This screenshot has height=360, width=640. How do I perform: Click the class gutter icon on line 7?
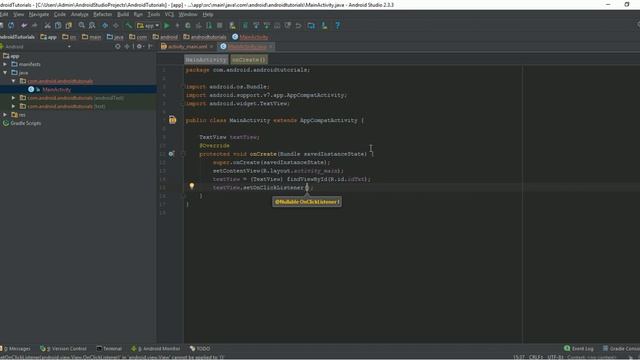173,120
